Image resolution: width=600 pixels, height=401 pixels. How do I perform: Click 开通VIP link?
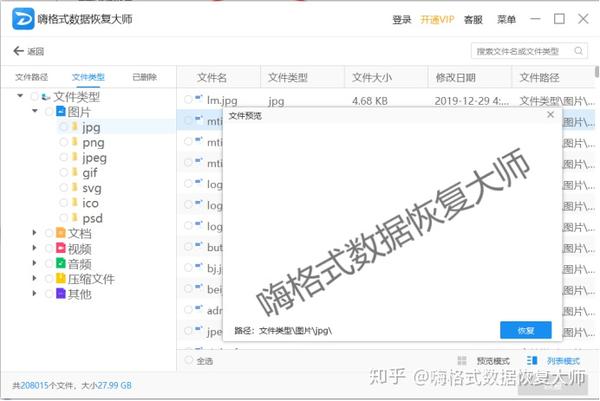[x=437, y=19]
